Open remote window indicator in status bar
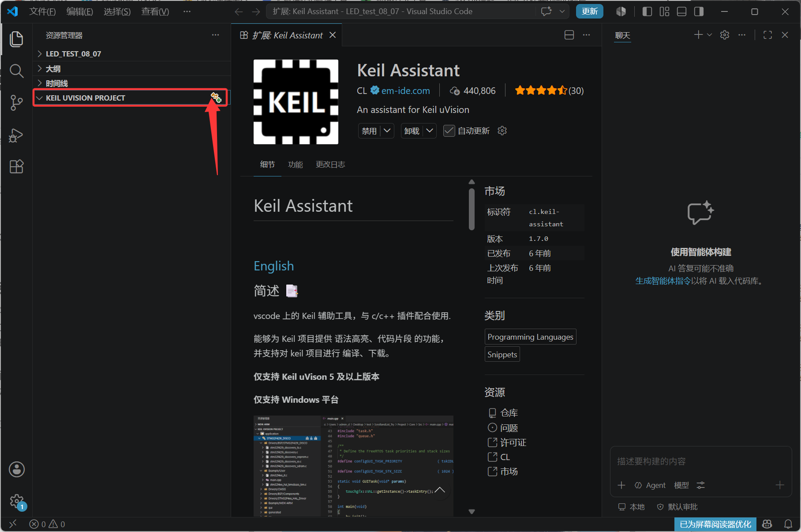 click(13, 524)
